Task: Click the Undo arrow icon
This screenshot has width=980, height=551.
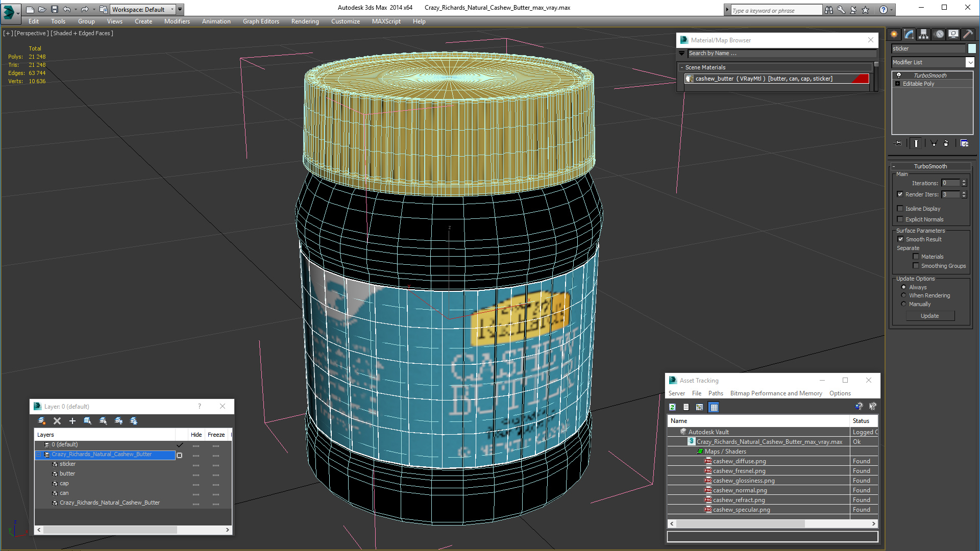Action: point(67,9)
